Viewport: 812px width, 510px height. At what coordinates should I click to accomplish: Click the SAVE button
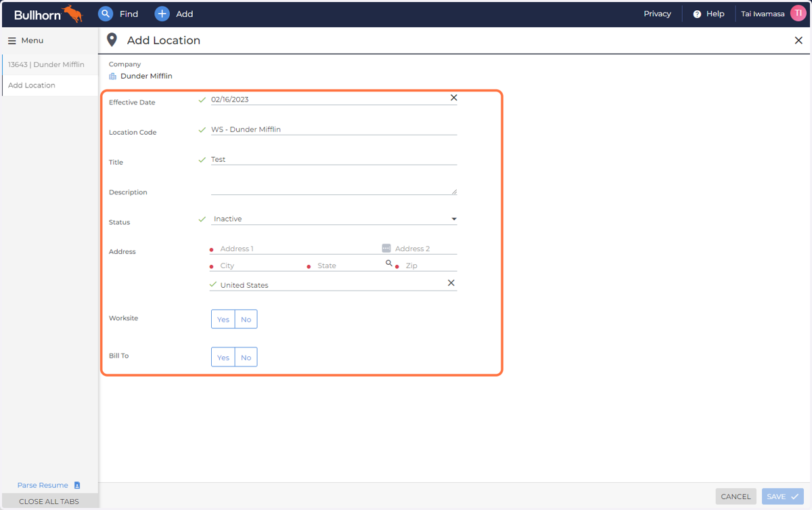tap(782, 496)
